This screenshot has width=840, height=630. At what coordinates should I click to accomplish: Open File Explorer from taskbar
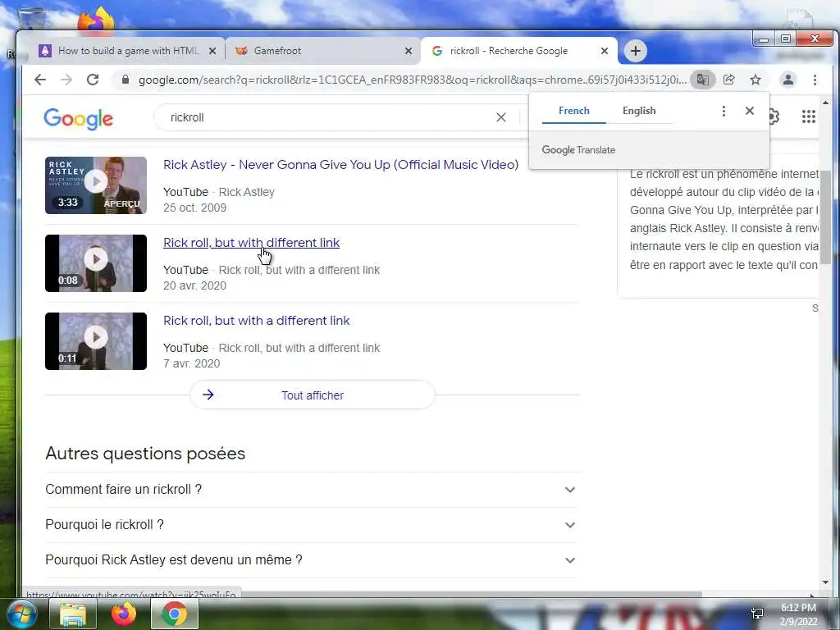point(73,614)
